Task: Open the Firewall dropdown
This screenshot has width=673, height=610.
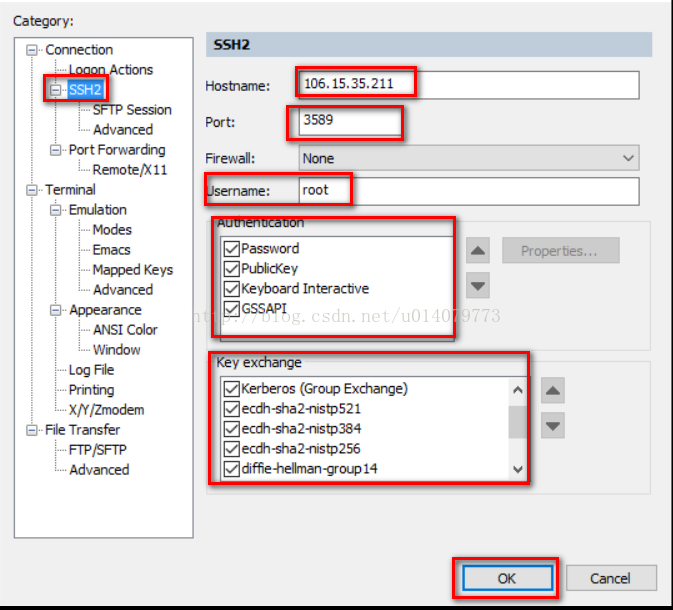Action: pyautogui.click(x=469, y=158)
